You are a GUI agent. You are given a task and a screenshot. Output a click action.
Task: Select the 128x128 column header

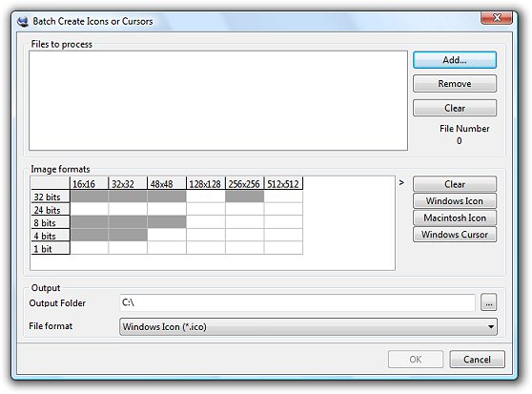point(206,183)
